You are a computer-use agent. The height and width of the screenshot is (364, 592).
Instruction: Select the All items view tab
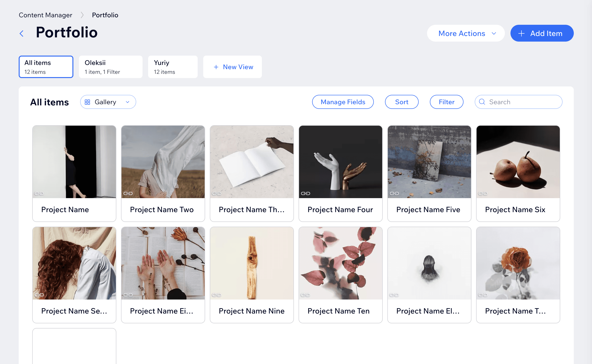click(46, 67)
